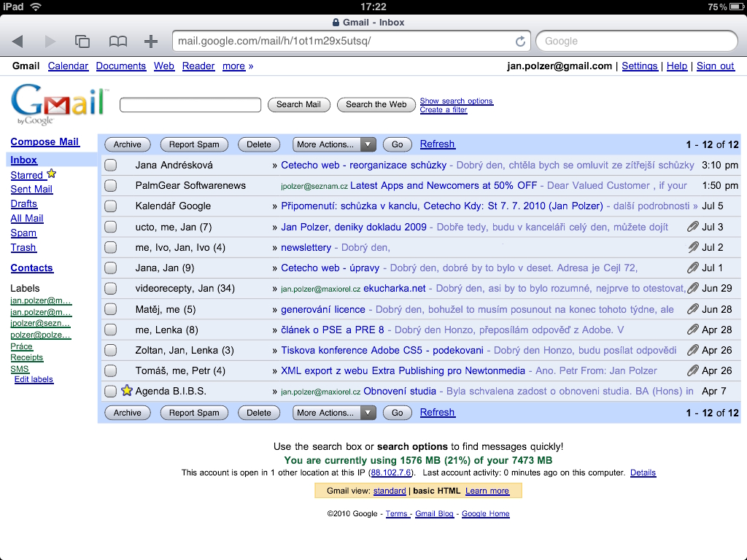Archive the selected messages
The width and height of the screenshot is (747, 560).
pos(127,144)
